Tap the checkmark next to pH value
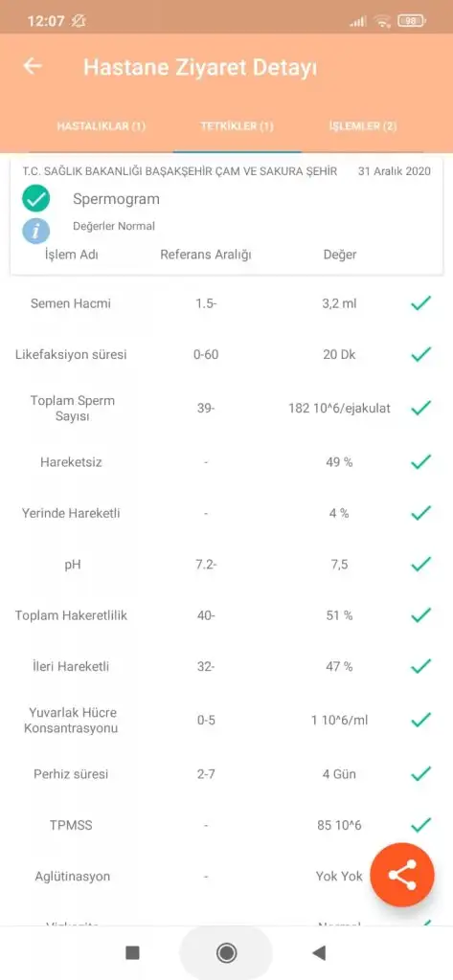453x980 pixels. pos(421,565)
